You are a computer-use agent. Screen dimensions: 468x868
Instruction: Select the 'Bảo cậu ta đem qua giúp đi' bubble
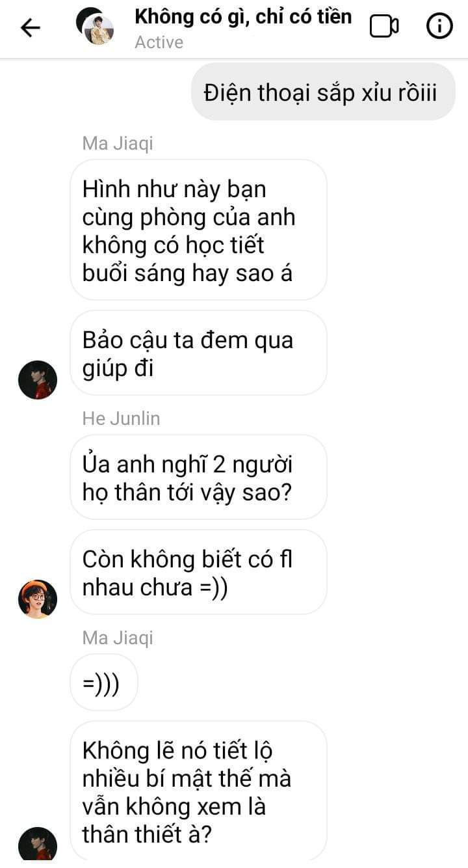pyautogui.click(x=198, y=353)
